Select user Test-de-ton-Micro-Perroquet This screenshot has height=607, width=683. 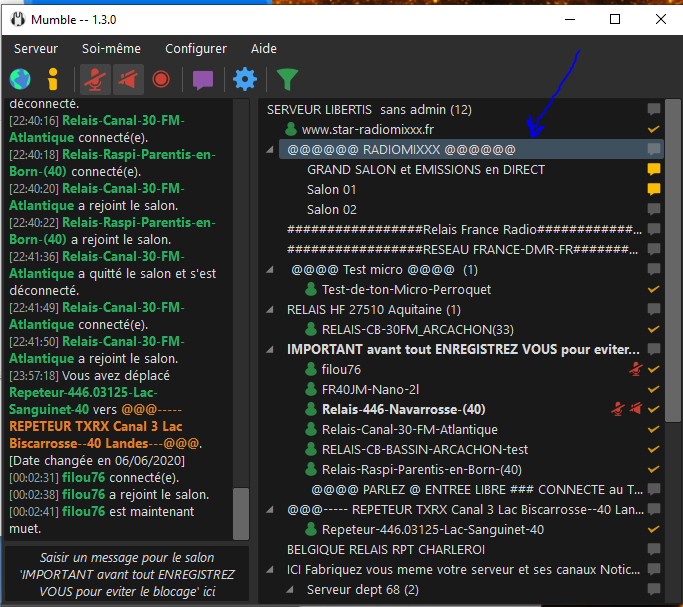[406, 290]
